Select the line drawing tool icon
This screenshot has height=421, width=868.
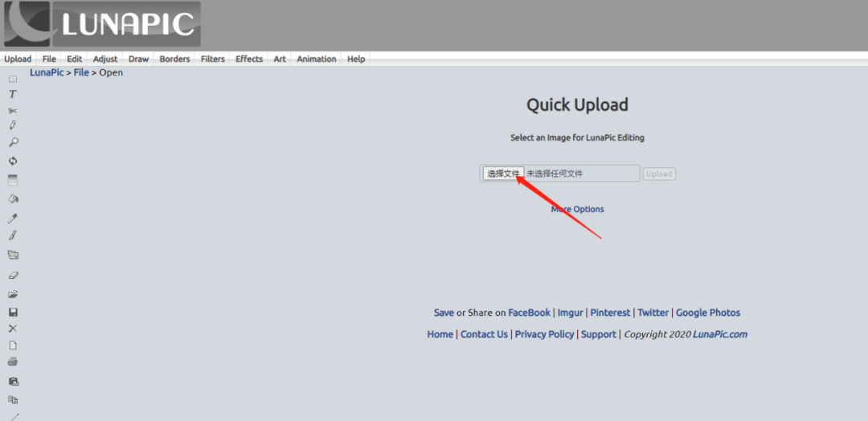coord(14,416)
